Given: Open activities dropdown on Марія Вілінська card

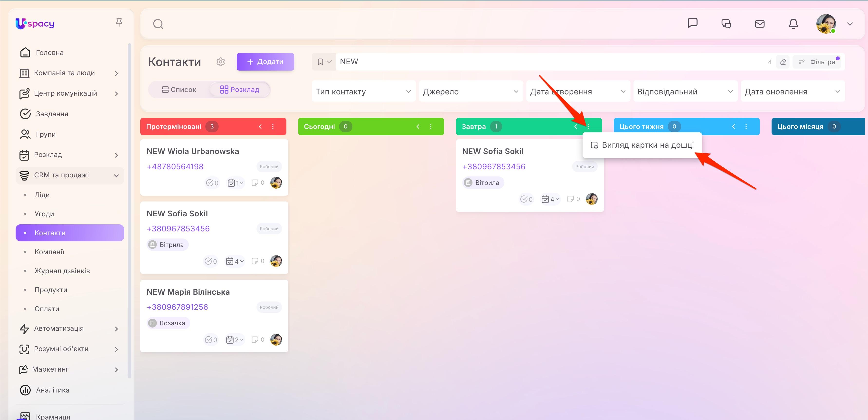Looking at the screenshot, I should pyautogui.click(x=235, y=339).
